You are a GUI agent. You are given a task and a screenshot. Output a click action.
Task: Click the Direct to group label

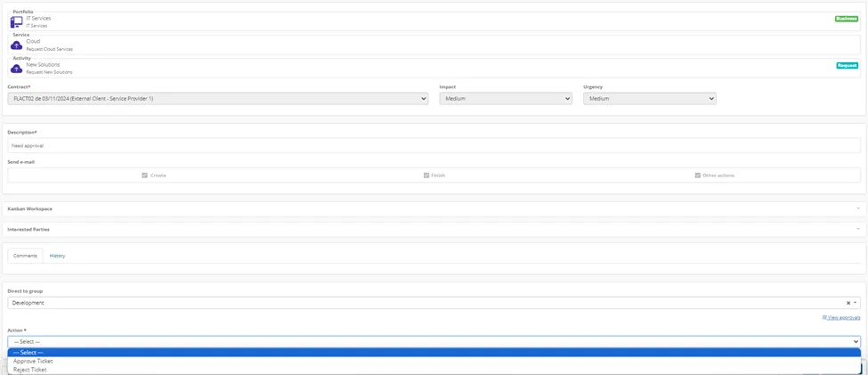pos(25,290)
